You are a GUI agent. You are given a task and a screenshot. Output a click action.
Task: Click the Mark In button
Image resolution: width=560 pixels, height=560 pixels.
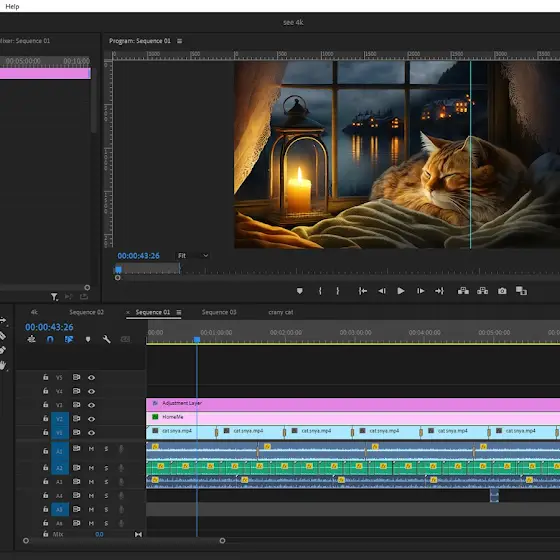click(x=320, y=291)
